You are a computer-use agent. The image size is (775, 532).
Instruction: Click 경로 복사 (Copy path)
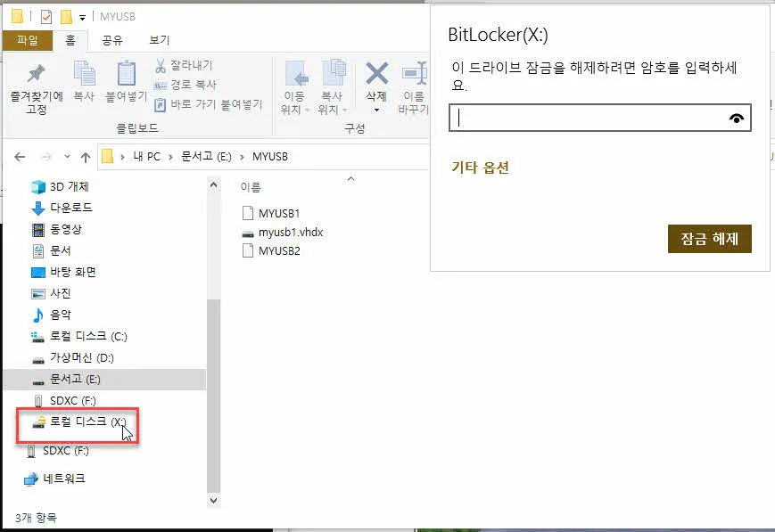pyautogui.click(x=186, y=85)
